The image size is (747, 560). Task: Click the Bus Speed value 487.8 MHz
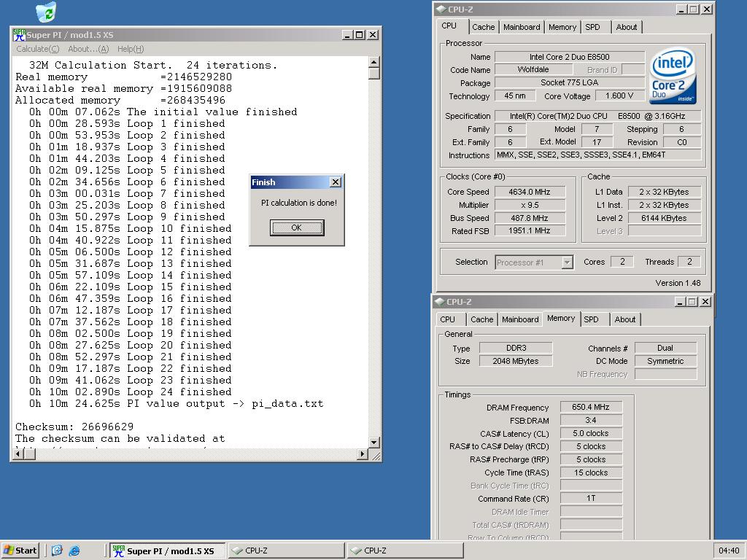[530, 218]
